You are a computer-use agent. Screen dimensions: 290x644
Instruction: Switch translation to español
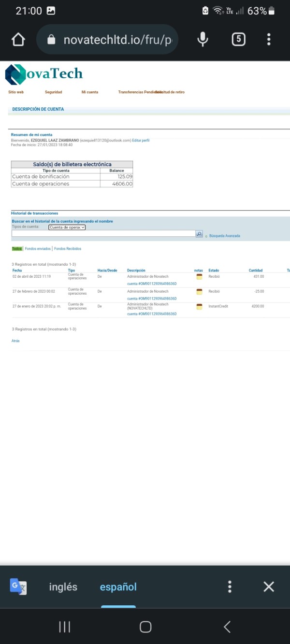[x=118, y=587]
